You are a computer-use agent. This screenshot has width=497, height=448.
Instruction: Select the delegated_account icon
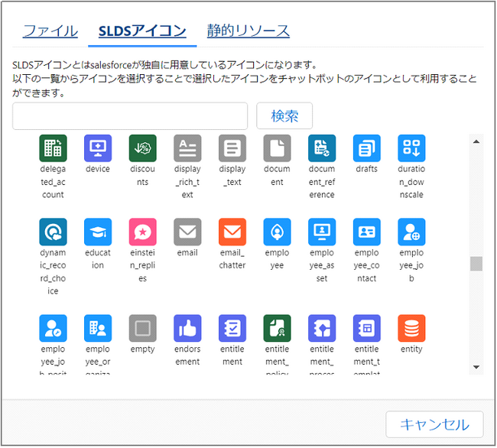coord(53,148)
